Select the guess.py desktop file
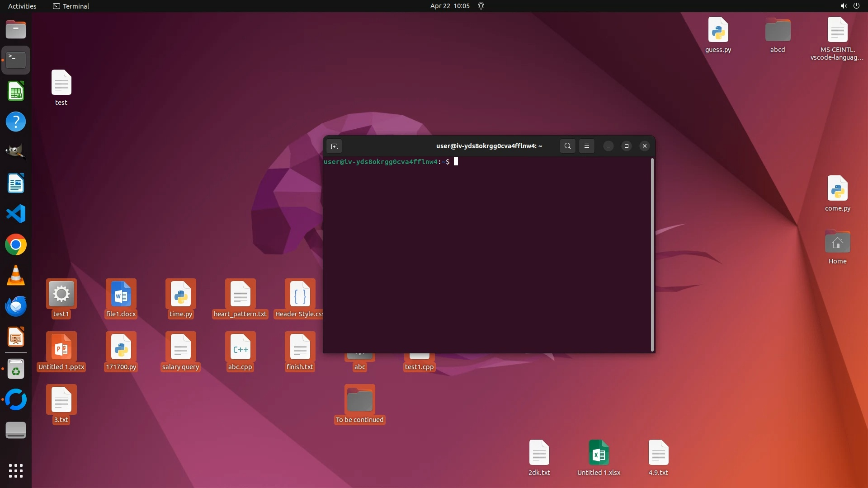Screen dimensions: 868x488 click(x=718, y=31)
